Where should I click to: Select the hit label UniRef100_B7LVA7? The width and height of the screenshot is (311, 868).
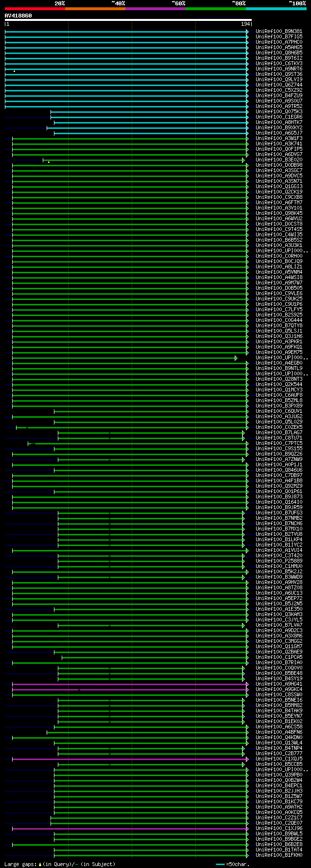click(x=279, y=625)
